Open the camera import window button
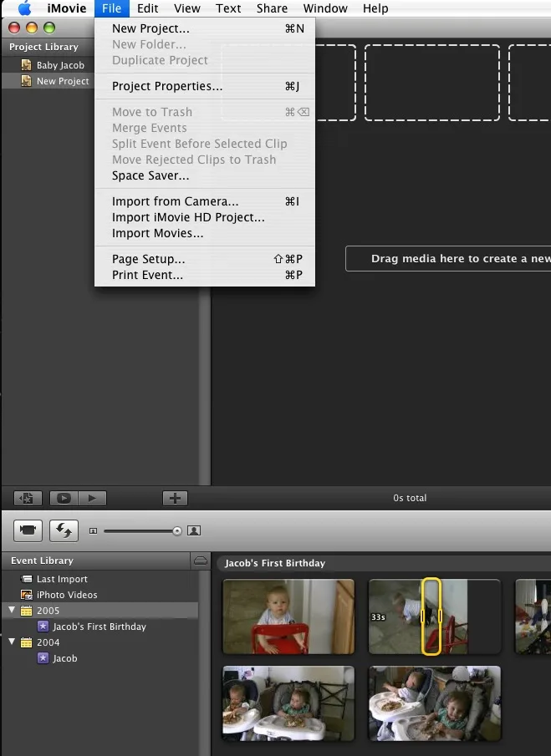This screenshot has height=756, width=551. [28, 530]
